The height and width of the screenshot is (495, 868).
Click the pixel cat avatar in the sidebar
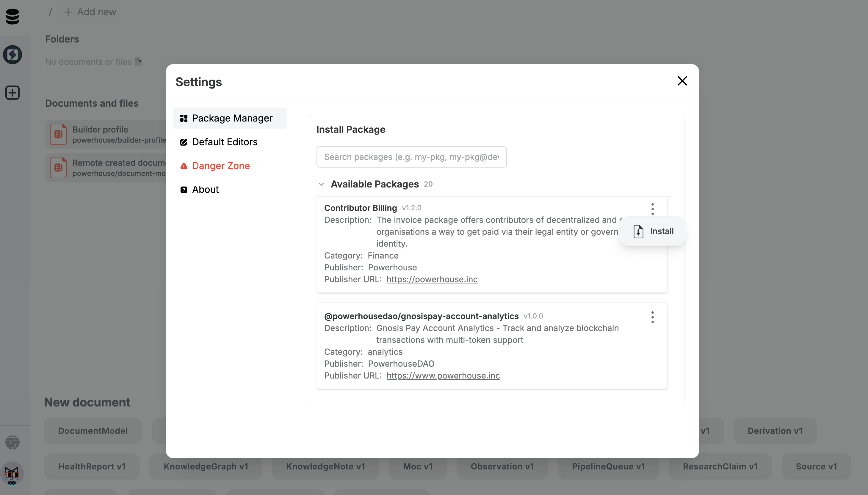pos(12,474)
